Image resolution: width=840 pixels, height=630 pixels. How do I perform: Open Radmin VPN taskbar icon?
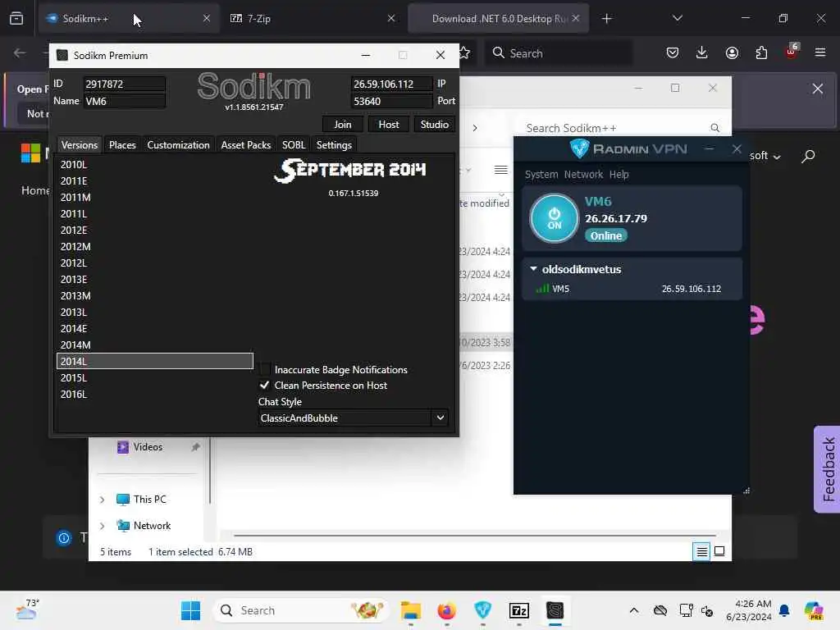pyautogui.click(x=482, y=610)
